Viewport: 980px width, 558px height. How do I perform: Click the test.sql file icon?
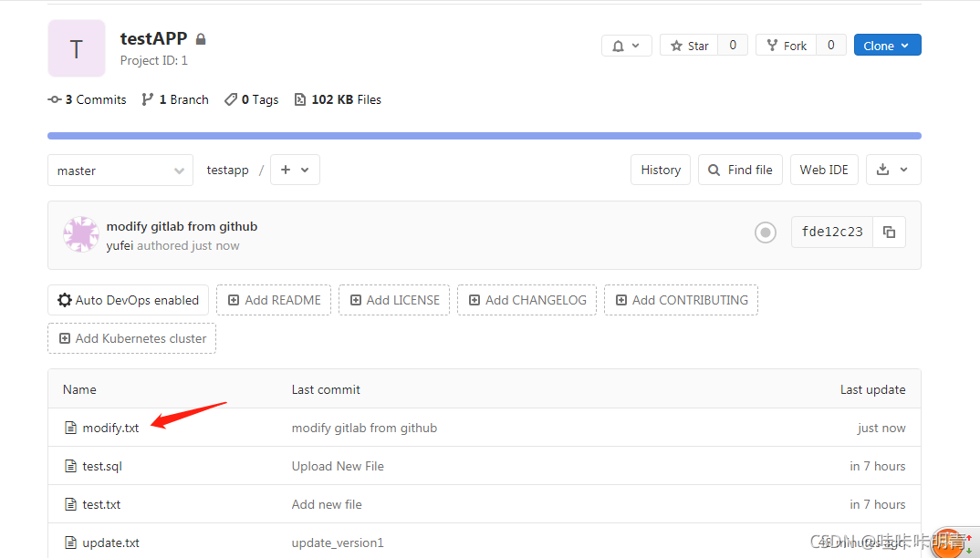coord(70,466)
